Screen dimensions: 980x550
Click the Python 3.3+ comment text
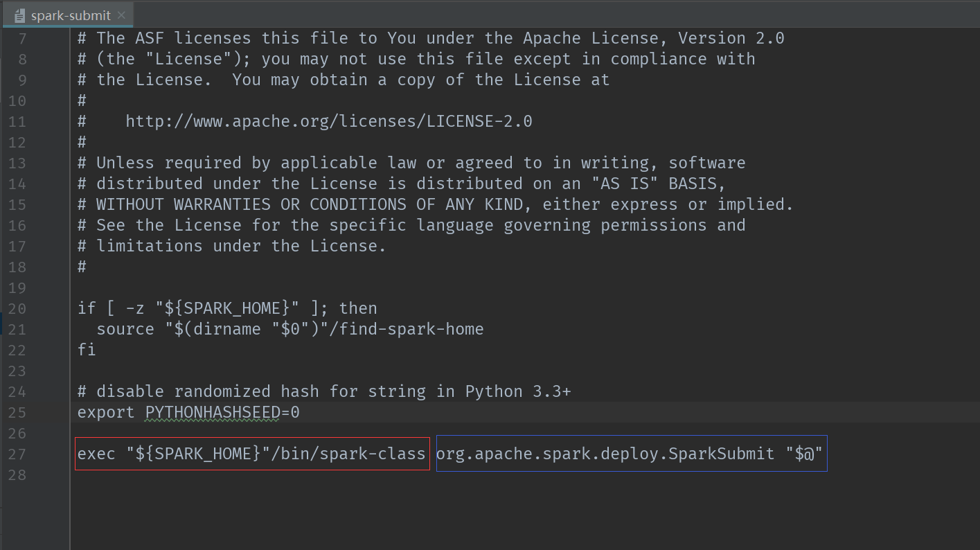point(518,391)
